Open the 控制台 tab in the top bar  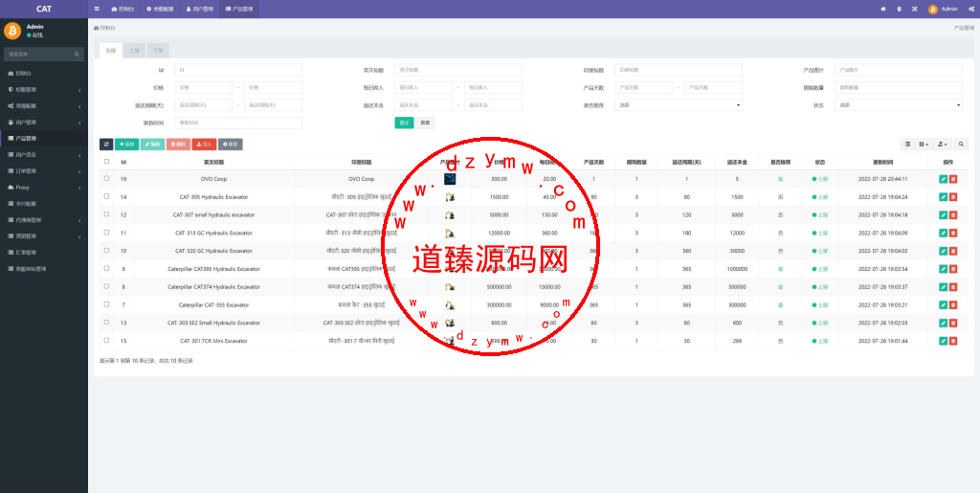122,9
